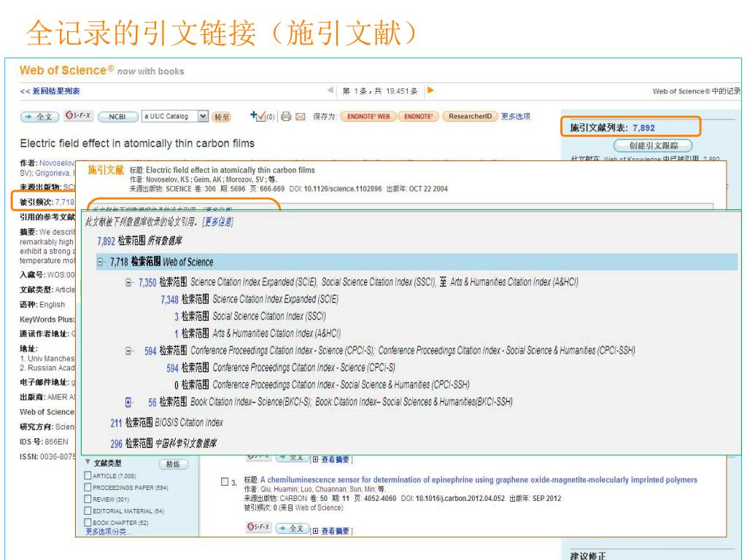Click S·F·X icon under result 3

[x=258, y=526]
